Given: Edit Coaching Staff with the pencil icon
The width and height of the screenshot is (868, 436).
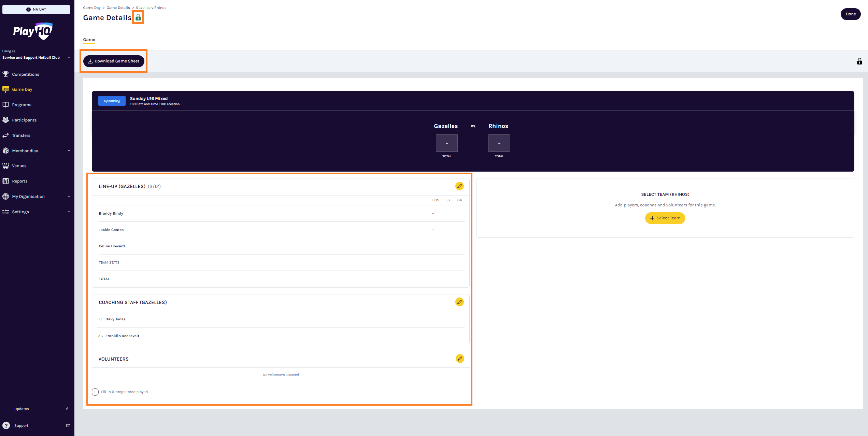Looking at the screenshot, I should (x=459, y=302).
